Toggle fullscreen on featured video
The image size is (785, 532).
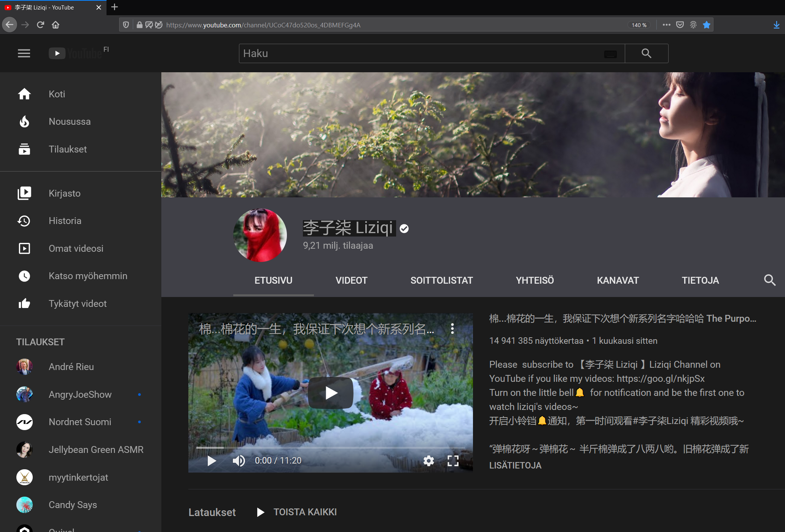pos(453,461)
